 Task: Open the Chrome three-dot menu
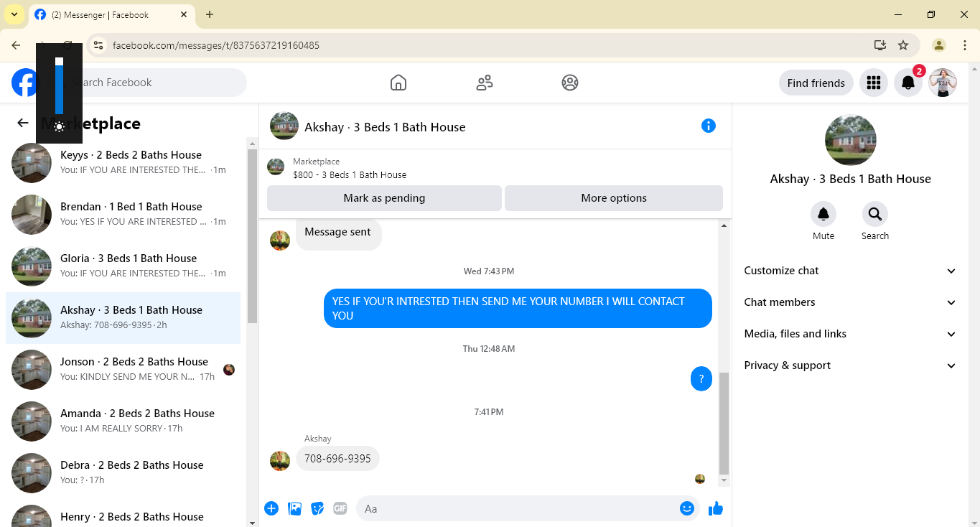click(965, 45)
